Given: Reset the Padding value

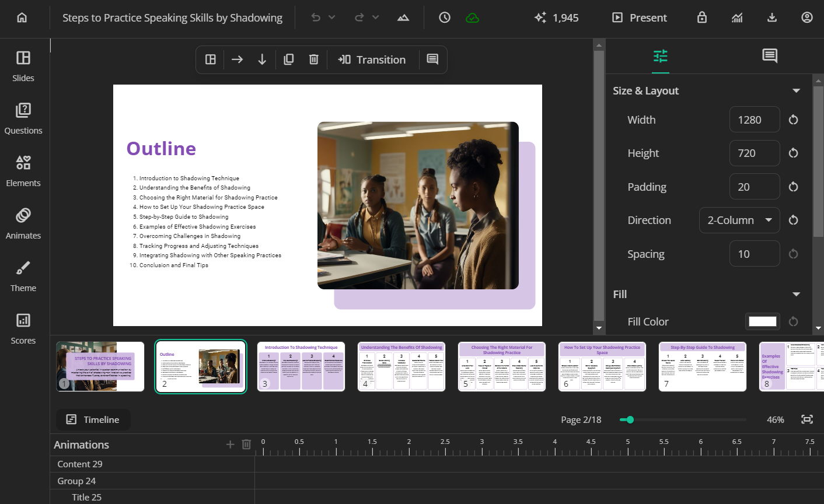Looking at the screenshot, I should pyautogui.click(x=793, y=187).
